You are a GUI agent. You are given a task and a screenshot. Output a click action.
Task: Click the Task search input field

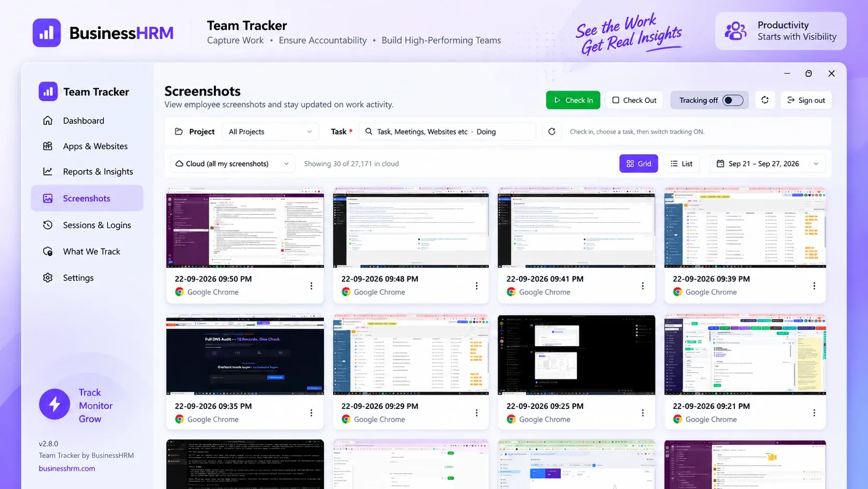coord(447,131)
